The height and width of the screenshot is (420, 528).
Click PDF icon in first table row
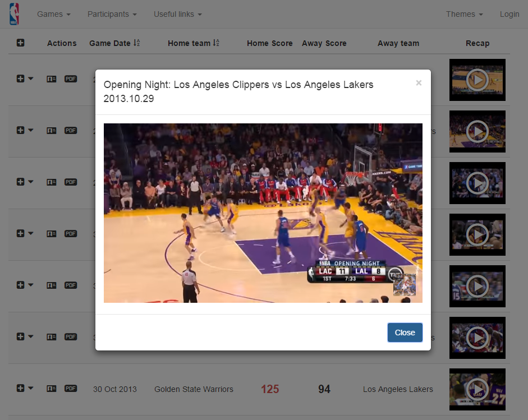point(70,79)
